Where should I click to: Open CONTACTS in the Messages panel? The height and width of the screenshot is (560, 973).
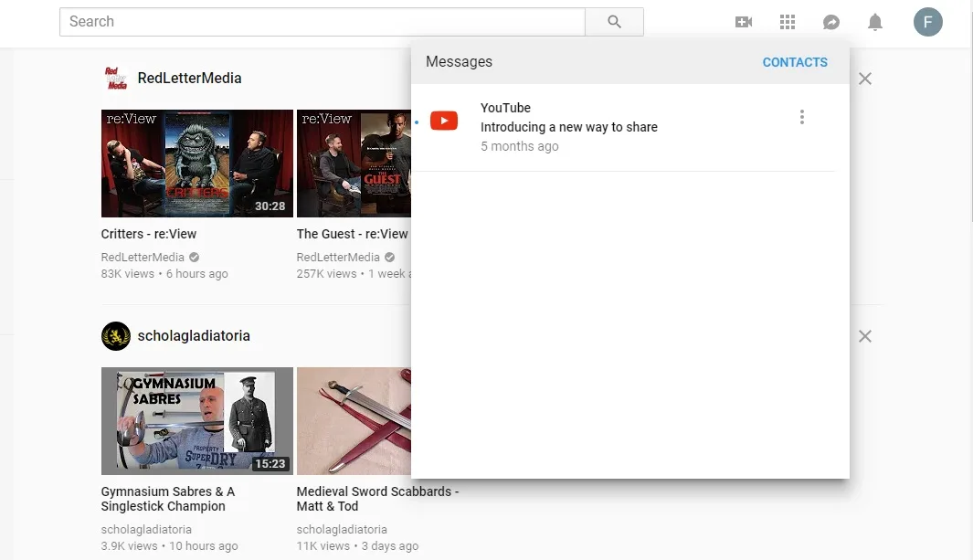tap(795, 62)
